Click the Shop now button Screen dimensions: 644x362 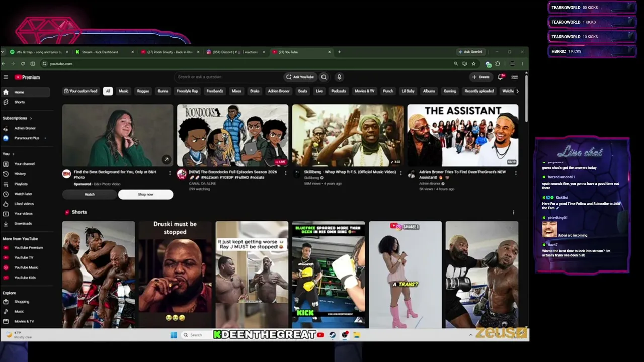pyautogui.click(x=145, y=194)
